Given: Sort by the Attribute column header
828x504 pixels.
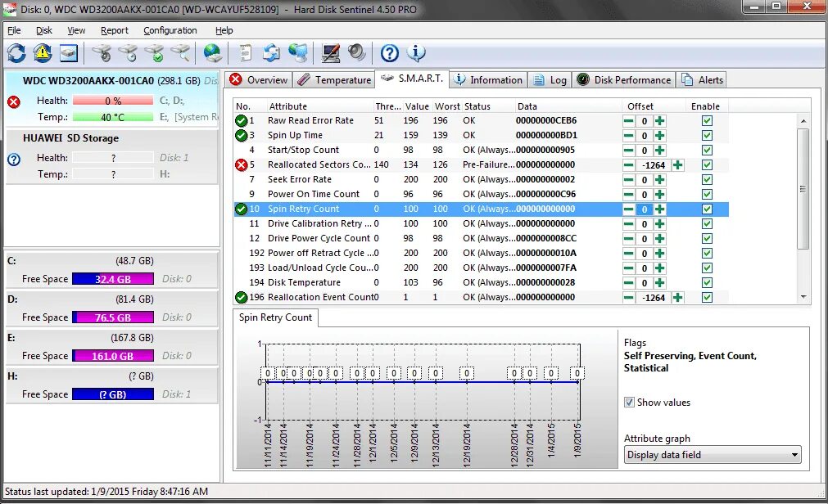Looking at the screenshot, I should tap(319, 106).
